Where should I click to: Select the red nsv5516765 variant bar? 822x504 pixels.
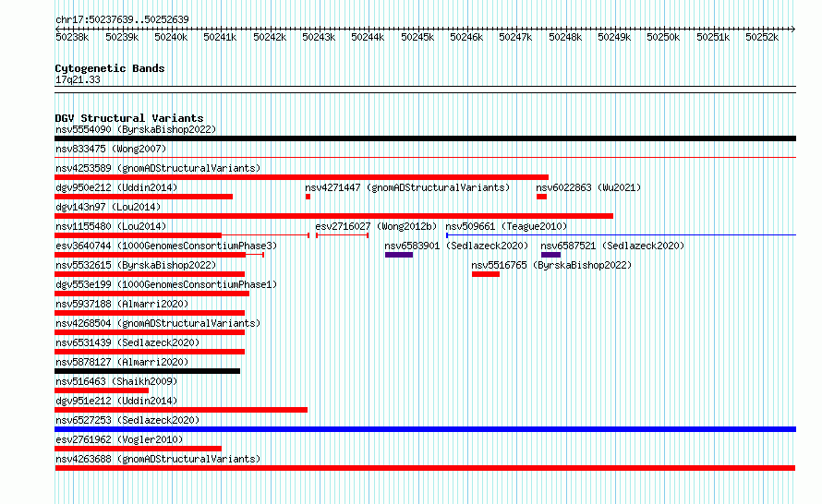(x=486, y=274)
